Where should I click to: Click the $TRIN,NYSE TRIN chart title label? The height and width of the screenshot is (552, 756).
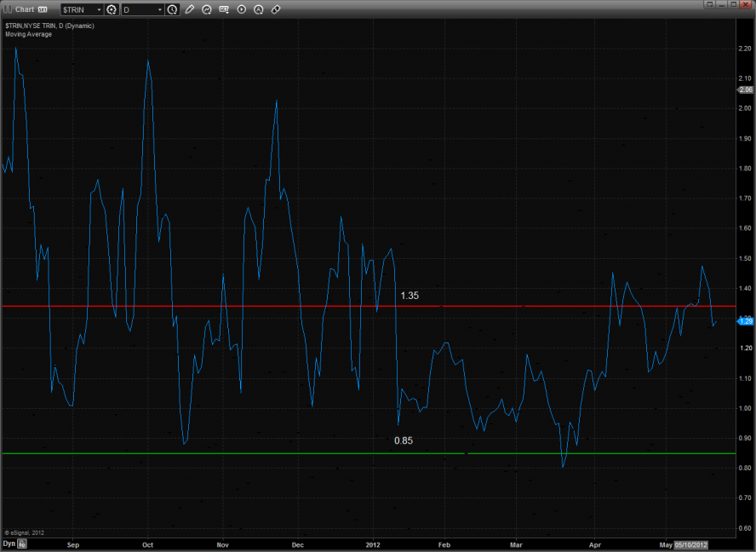coord(47,26)
